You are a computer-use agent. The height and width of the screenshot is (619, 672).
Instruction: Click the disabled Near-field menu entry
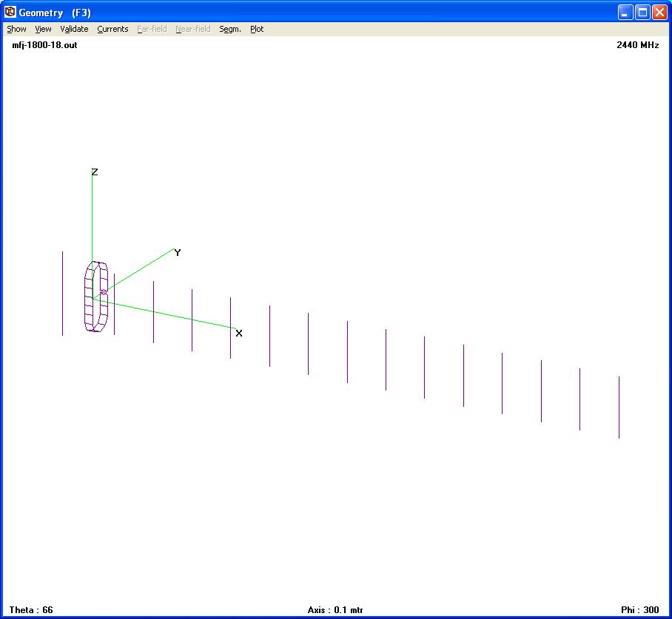pos(192,29)
